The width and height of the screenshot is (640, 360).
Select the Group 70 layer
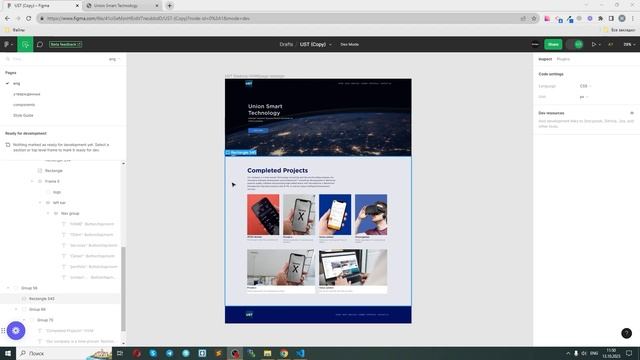(x=45, y=320)
